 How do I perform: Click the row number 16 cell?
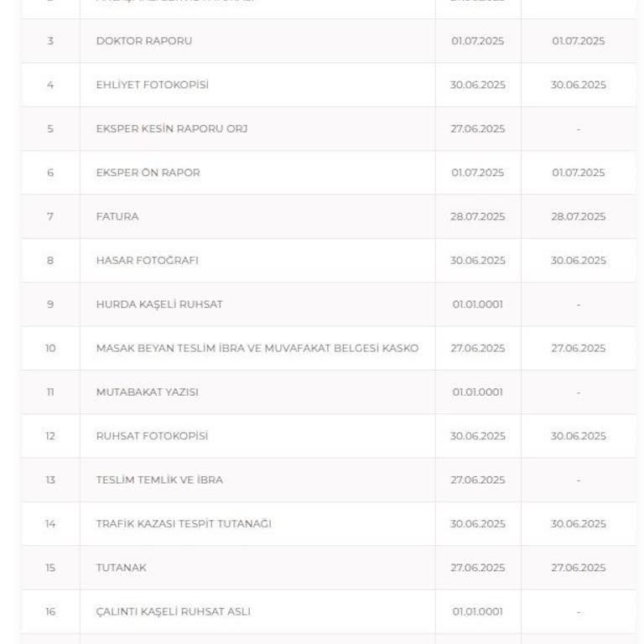pyautogui.click(x=50, y=611)
